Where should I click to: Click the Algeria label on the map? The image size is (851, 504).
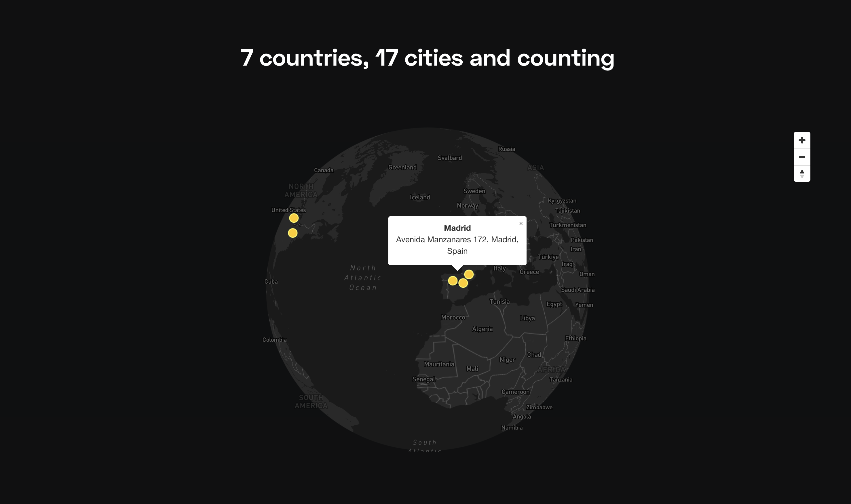point(482,329)
